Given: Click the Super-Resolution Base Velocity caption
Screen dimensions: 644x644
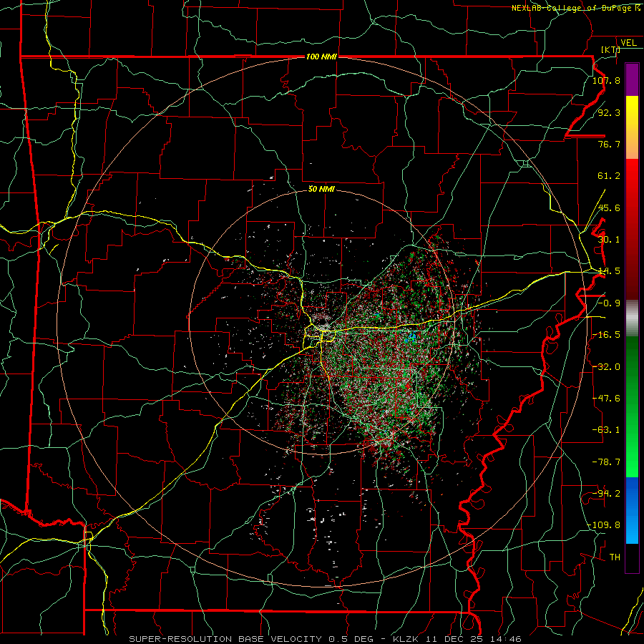Looking at the screenshot, I should tap(325, 639).
